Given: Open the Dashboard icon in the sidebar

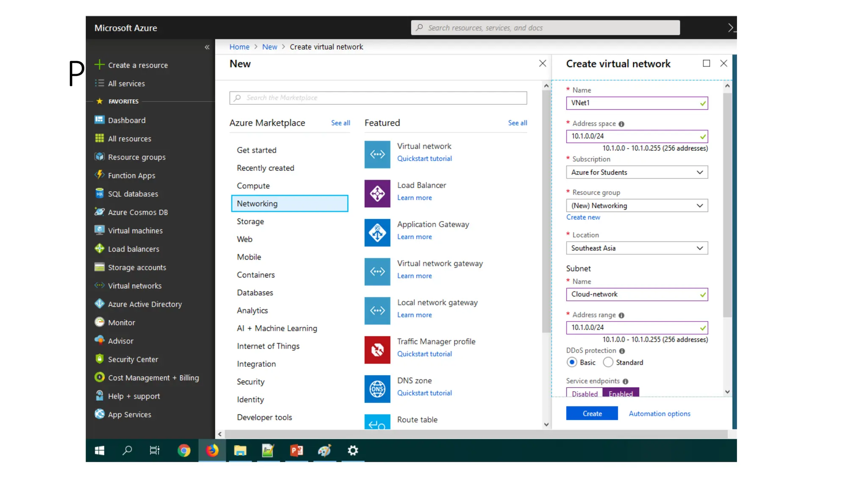Looking at the screenshot, I should (99, 120).
